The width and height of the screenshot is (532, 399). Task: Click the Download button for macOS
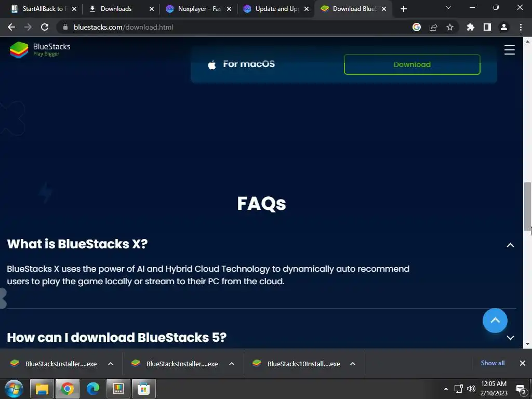pyautogui.click(x=412, y=64)
